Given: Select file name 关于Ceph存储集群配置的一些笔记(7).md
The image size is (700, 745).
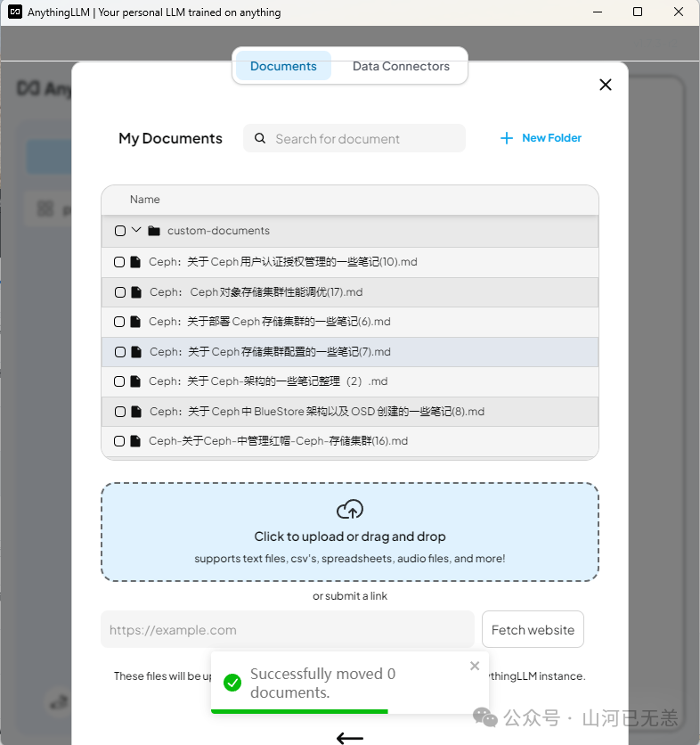Looking at the screenshot, I should pyautogui.click(x=270, y=352).
